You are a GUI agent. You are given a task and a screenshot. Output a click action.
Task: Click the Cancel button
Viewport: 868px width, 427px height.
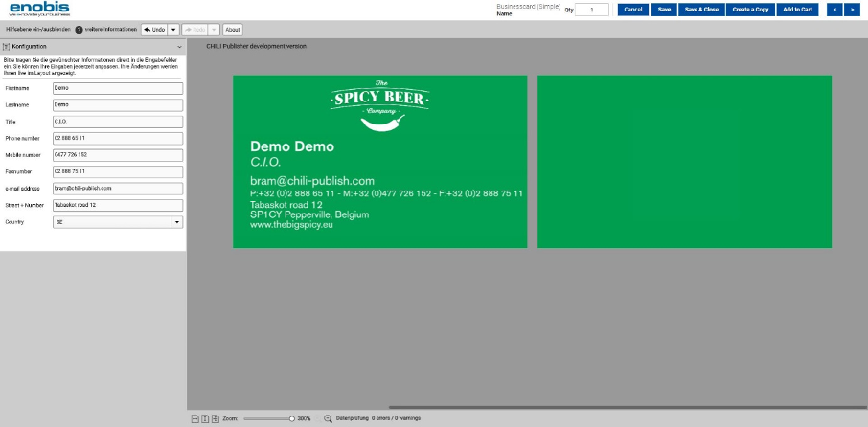(x=632, y=10)
